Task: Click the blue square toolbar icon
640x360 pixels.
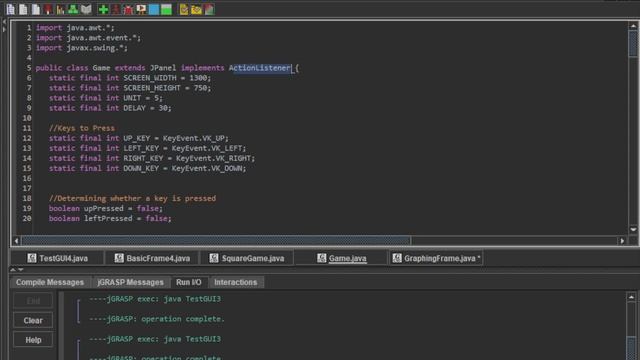Action: [x=154, y=9]
